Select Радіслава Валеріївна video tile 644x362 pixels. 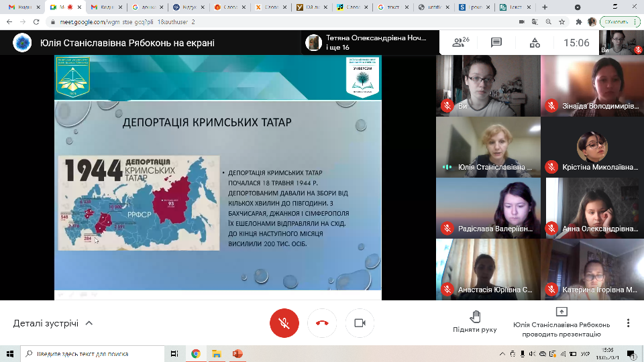click(488, 208)
